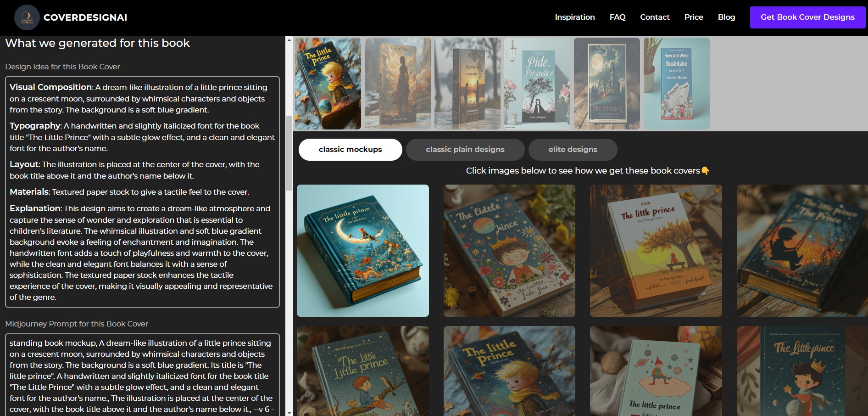Open the crescent moon teal book cover

(363, 251)
